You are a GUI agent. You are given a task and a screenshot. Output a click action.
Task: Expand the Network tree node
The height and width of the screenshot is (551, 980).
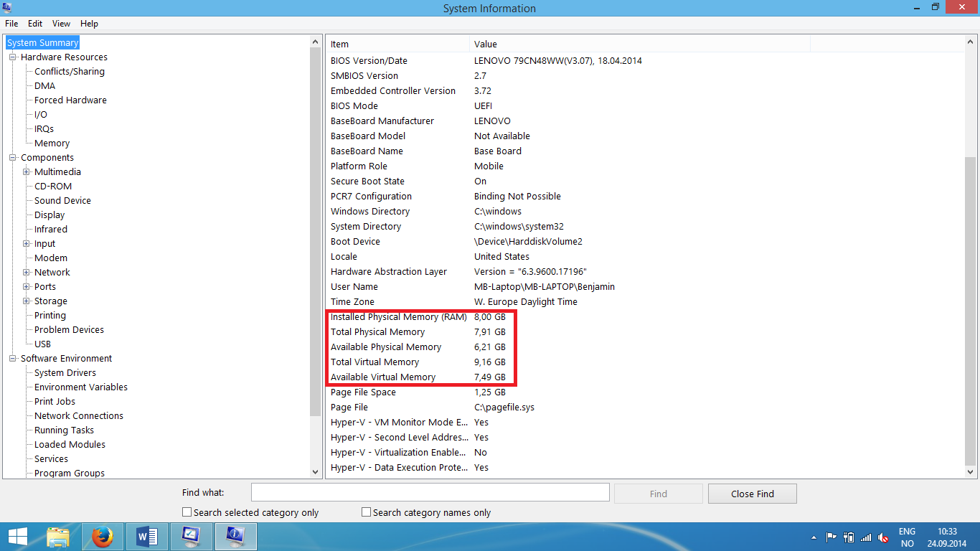coord(27,273)
